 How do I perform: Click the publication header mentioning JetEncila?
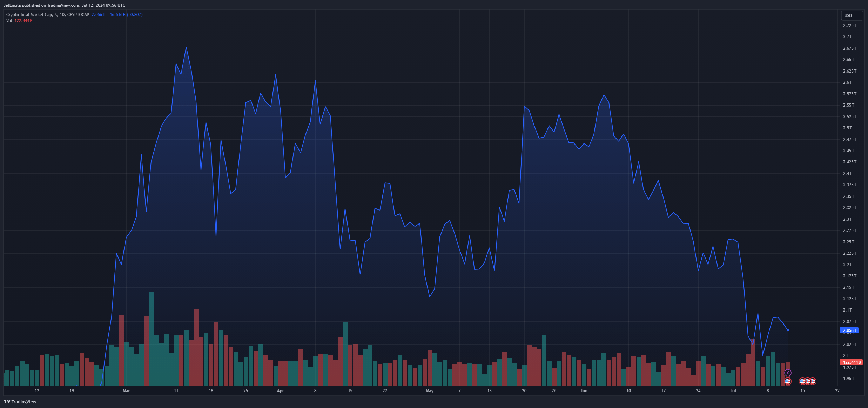click(64, 5)
